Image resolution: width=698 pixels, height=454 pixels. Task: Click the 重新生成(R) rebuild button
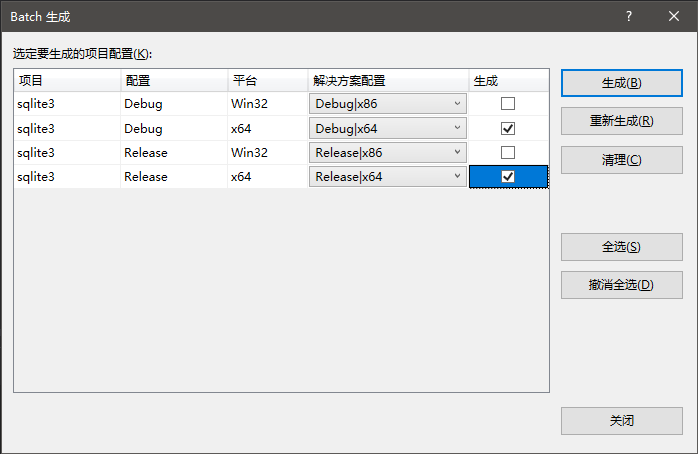(621, 121)
